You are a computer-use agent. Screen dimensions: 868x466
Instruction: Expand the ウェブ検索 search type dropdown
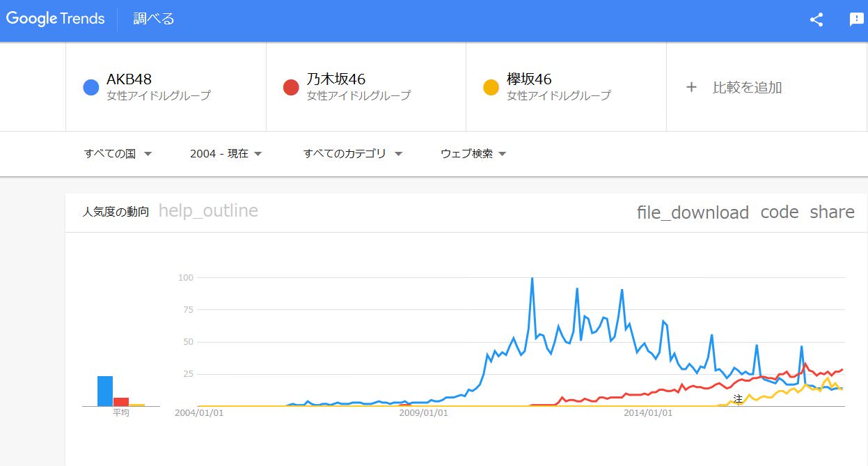pos(473,153)
